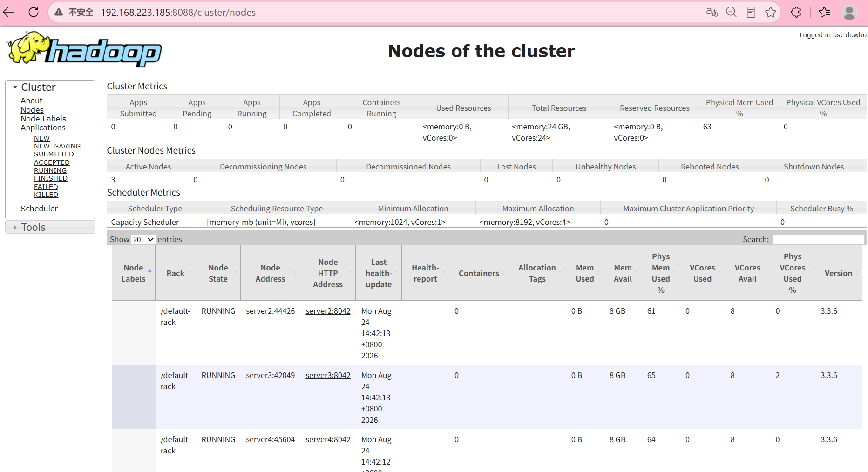Open the About link in sidebar
Screen dimensions: 868x472
pyautogui.click(x=31, y=101)
